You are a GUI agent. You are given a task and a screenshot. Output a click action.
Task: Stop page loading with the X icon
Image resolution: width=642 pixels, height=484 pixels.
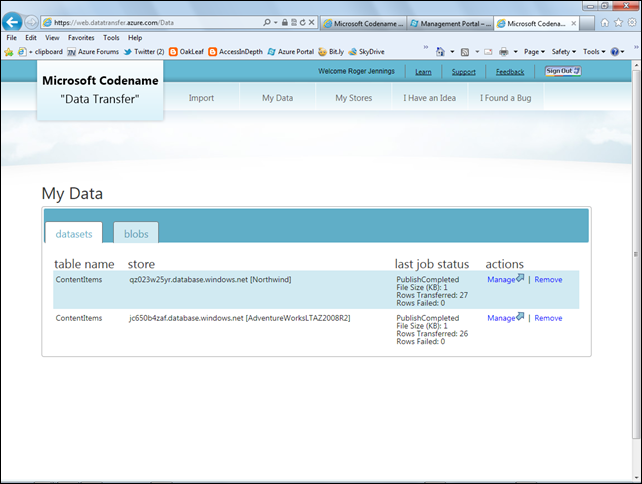tap(312, 23)
